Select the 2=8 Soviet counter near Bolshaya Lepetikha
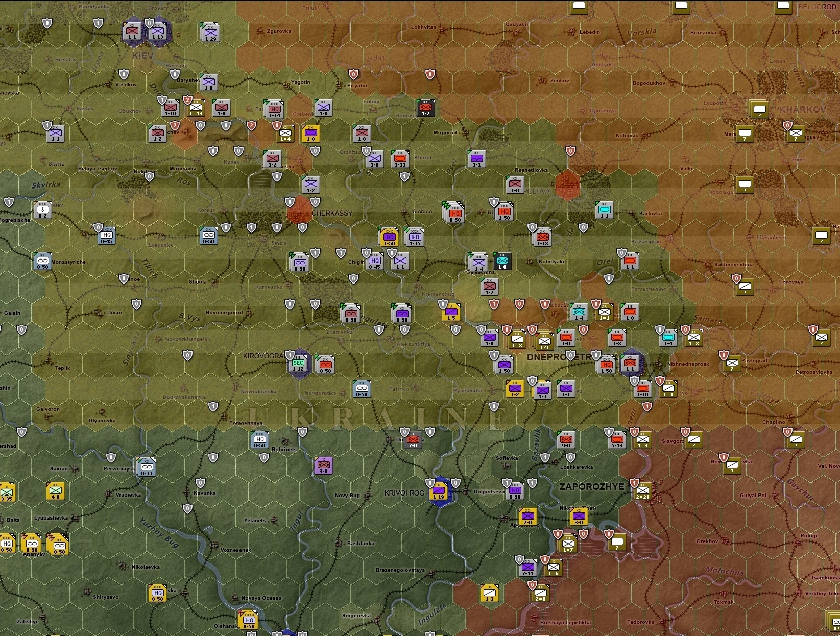The image size is (840, 636). coord(541,593)
